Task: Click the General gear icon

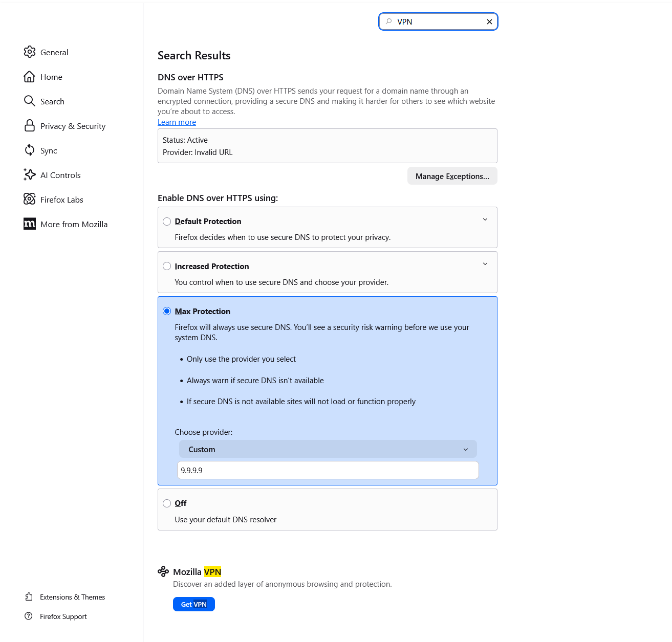Action: (30, 52)
